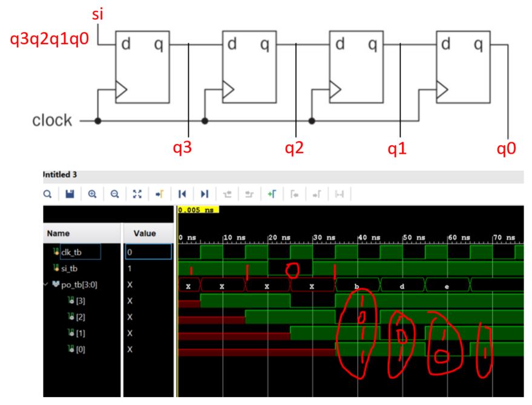The height and width of the screenshot is (405, 532).
Task: Jump to the waveform end time
Action: pyautogui.click(x=204, y=194)
